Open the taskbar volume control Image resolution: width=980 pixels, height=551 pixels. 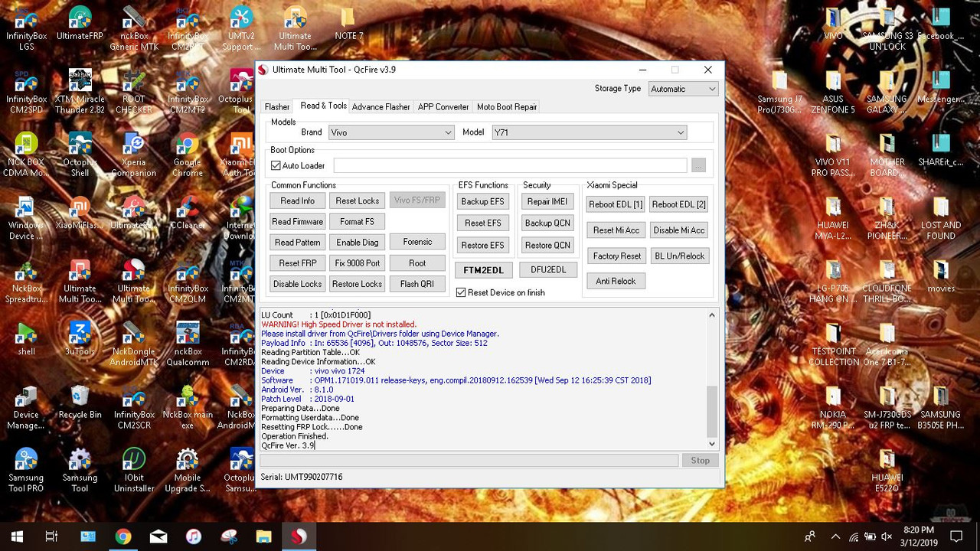click(x=887, y=537)
